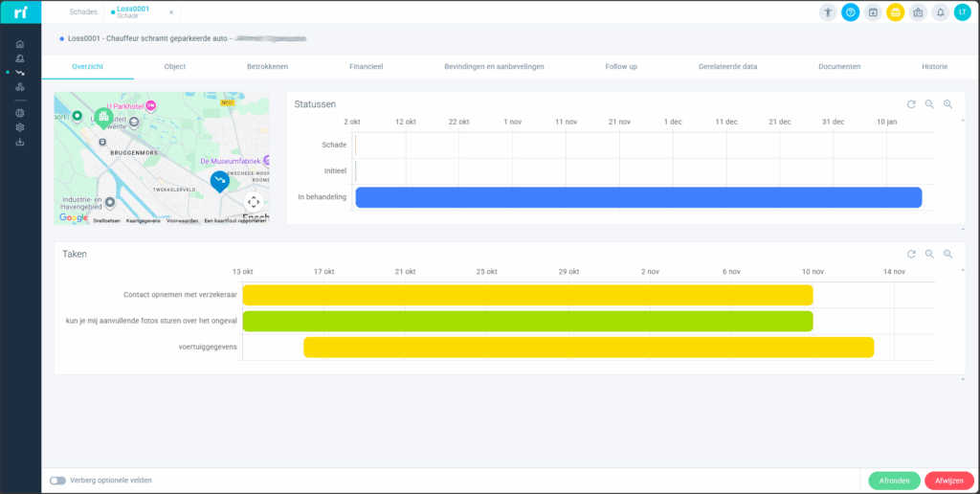Close the Loss0001 tab
980x494 pixels.
point(171,12)
